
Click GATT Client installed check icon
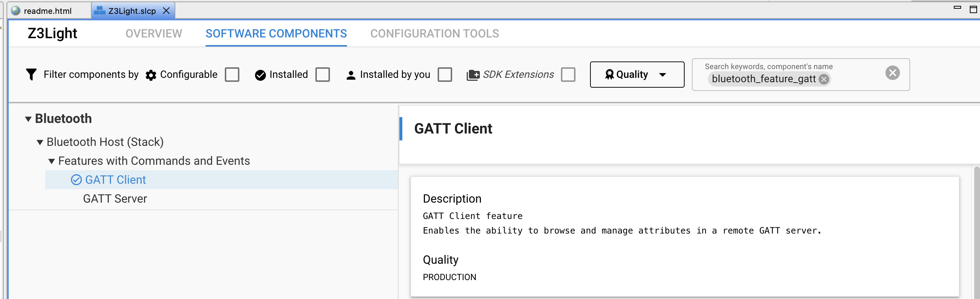coord(76,180)
